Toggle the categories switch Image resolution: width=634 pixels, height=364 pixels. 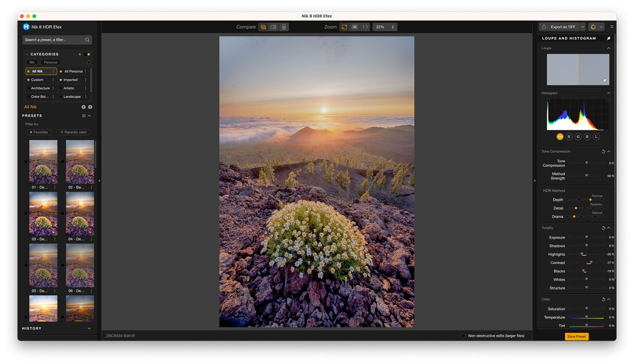coord(87,54)
